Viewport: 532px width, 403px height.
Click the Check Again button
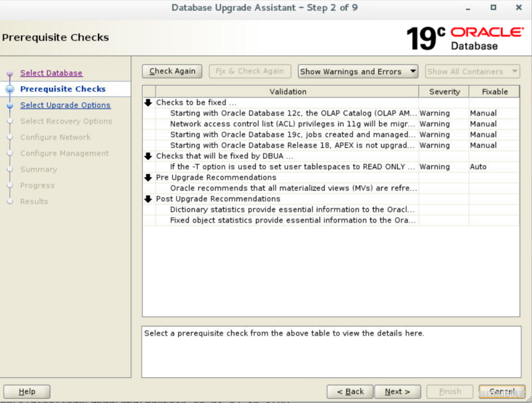tap(172, 72)
